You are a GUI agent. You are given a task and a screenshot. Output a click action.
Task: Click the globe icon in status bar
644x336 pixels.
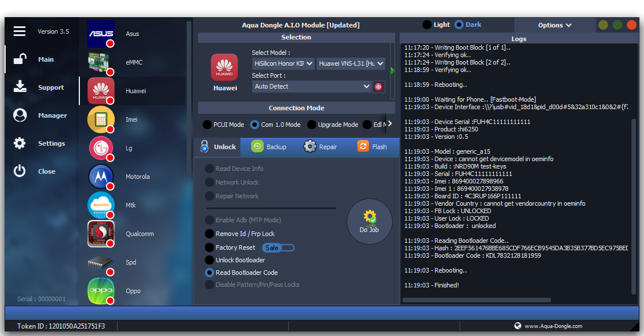517,326
